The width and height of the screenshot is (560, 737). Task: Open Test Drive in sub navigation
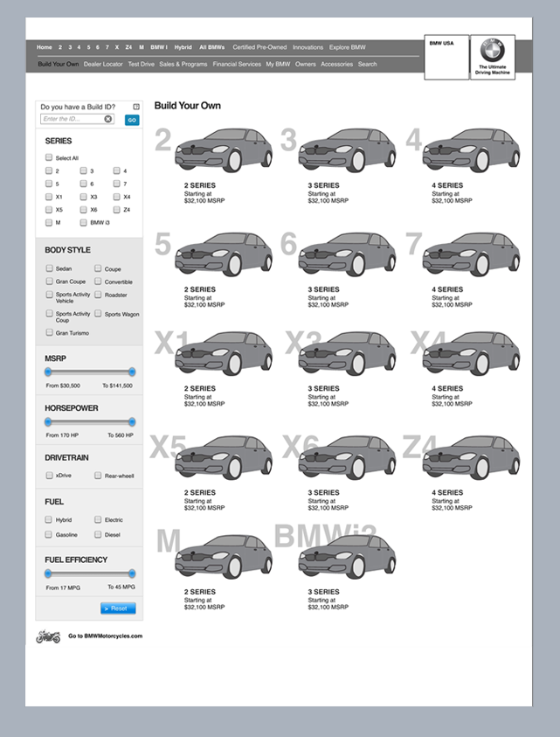click(141, 64)
